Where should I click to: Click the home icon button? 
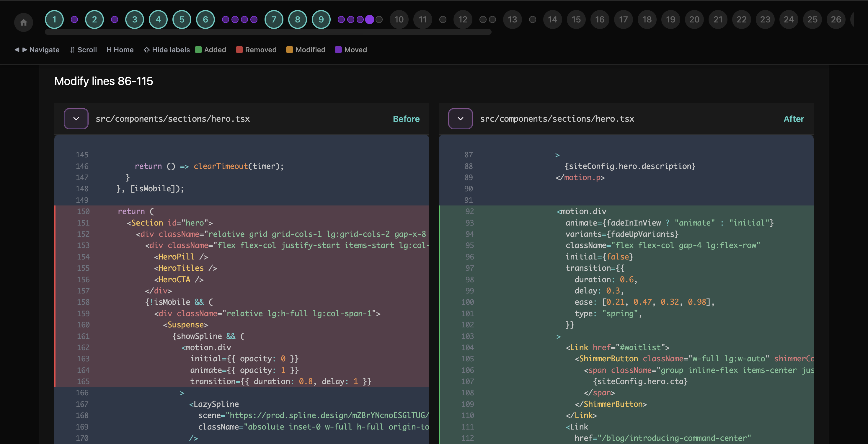coord(24,22)
